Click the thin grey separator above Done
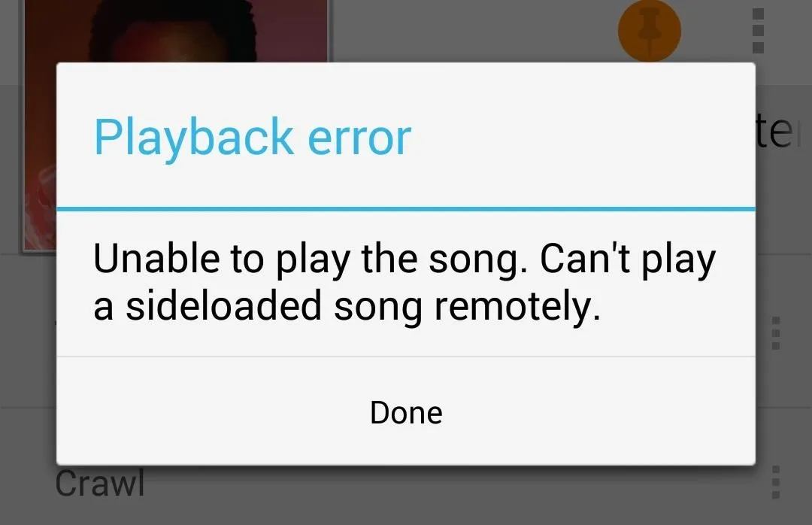This screenshot has height=525, width=812. click(406, 357)
